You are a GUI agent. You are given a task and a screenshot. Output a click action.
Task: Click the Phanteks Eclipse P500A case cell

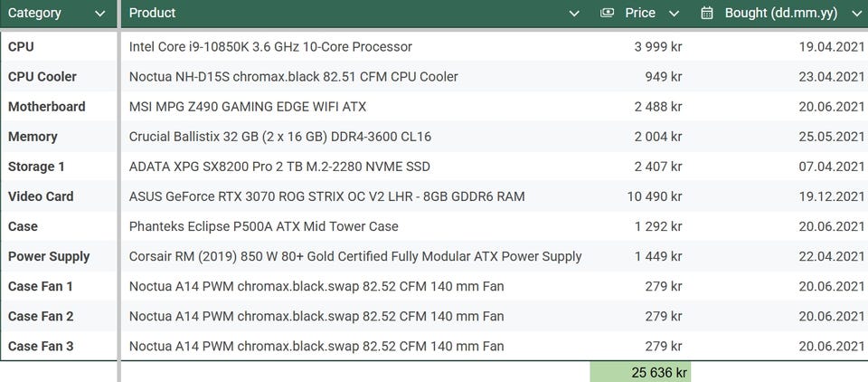[263, 226]
